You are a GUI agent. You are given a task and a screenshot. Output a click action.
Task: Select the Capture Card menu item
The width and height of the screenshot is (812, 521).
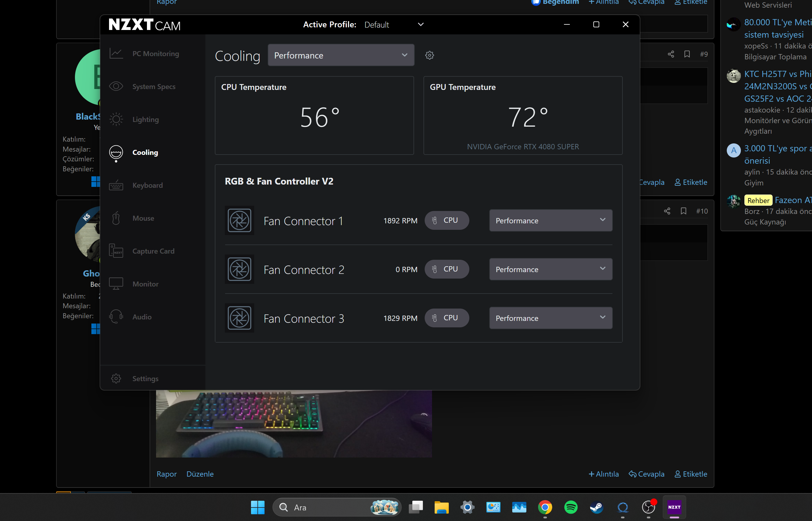[x=153, y=251]
